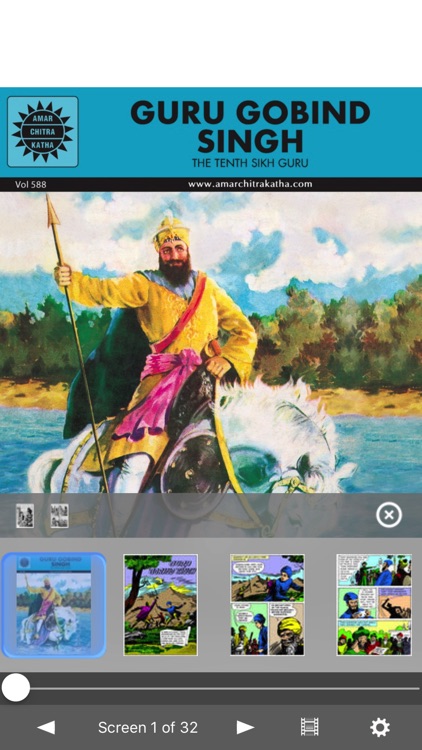Open reader settings gear icon

[x=380, y=727]
